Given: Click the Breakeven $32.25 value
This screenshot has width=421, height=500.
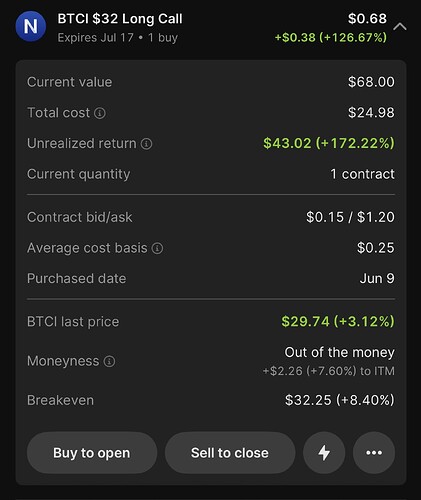Looking at the screenshot, I should [x=340, y=400].
